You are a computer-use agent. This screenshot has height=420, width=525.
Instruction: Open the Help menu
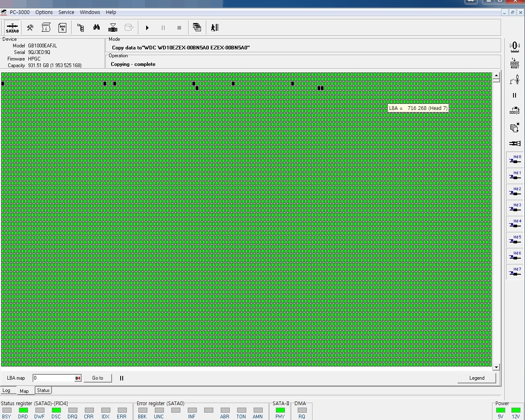coord(111,12)
